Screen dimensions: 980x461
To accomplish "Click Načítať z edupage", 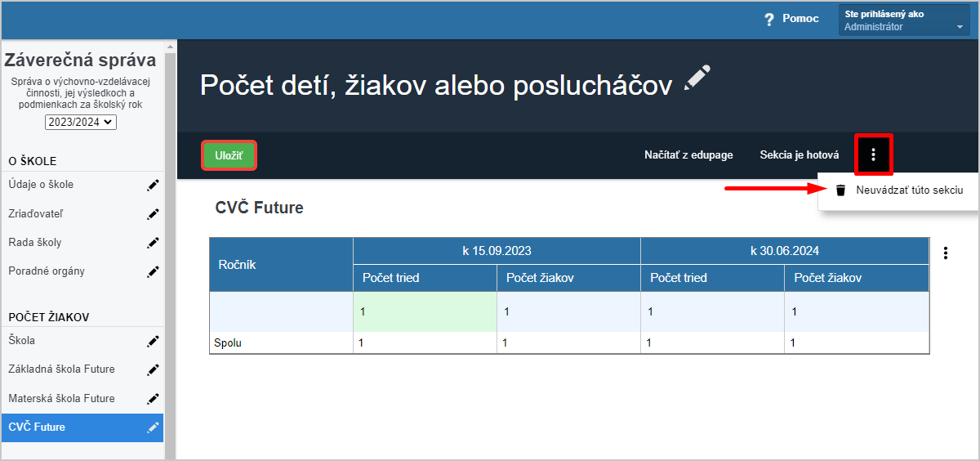I will click(688, 154).
